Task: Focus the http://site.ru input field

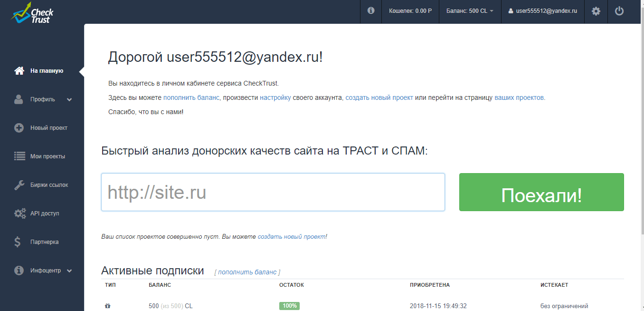Action: point(273,192)
